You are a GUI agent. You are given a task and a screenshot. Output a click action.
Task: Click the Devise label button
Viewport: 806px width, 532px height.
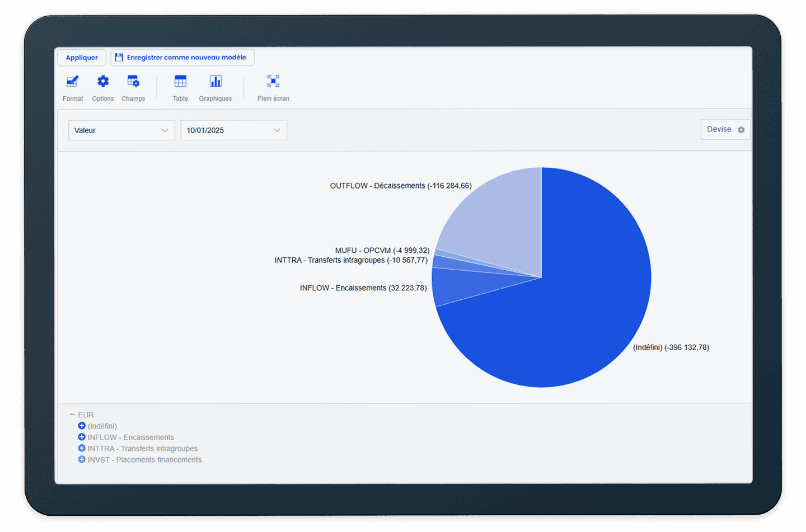[719, 129]
